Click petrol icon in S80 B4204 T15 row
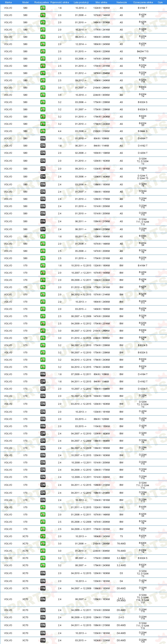This screenshot has width=167, height=644. pyautogui.click(x=43, y=51)
